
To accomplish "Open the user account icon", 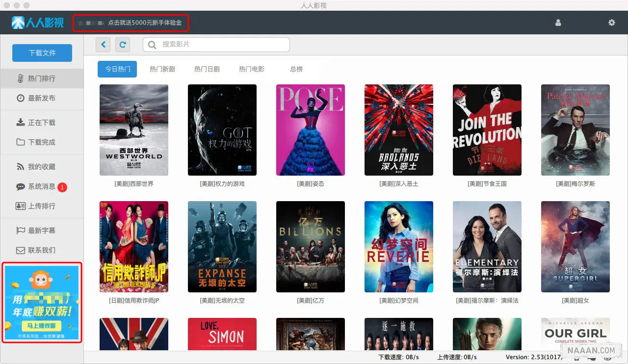I will point(558,23).
